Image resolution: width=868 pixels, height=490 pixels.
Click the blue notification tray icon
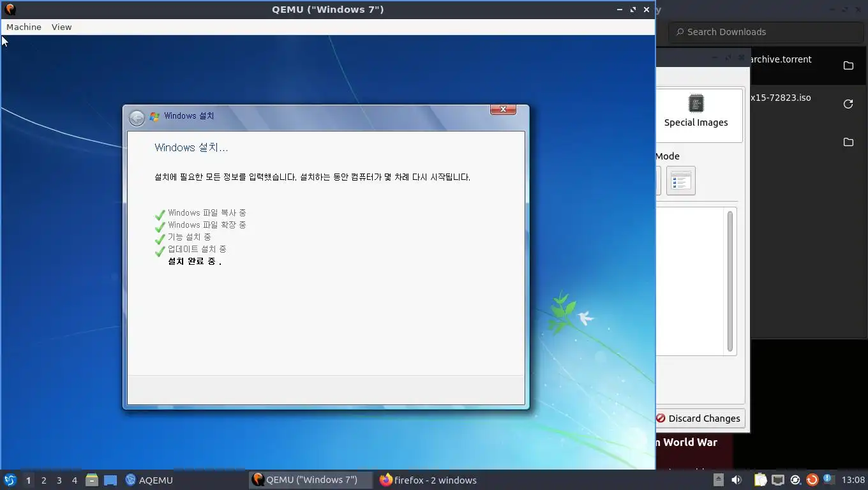(x=828, y=479)
